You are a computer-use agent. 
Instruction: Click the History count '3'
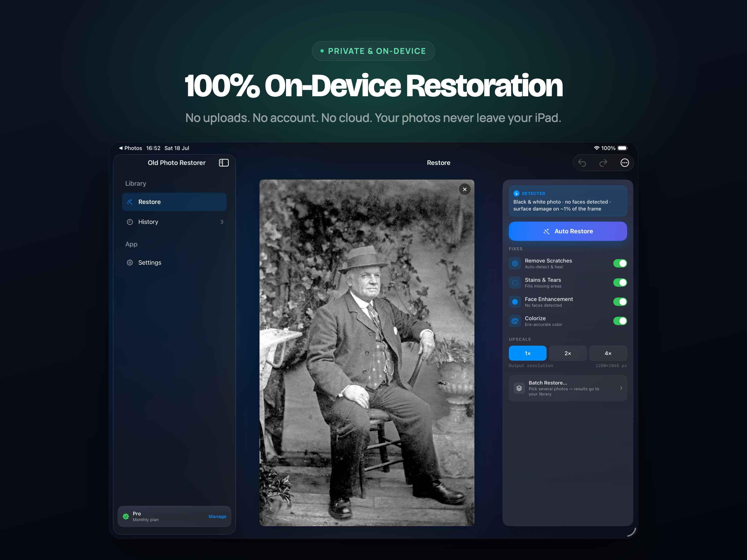[222, 222]
